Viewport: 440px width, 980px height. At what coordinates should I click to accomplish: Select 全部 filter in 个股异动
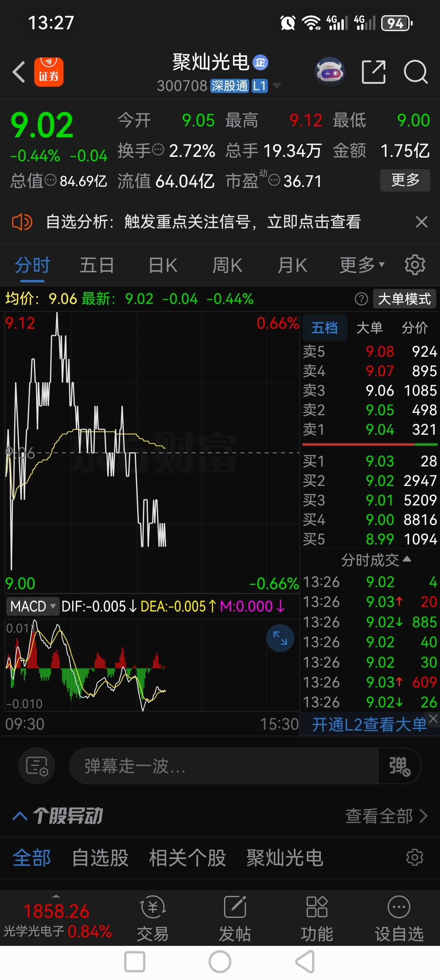click(x=32, y=858)
